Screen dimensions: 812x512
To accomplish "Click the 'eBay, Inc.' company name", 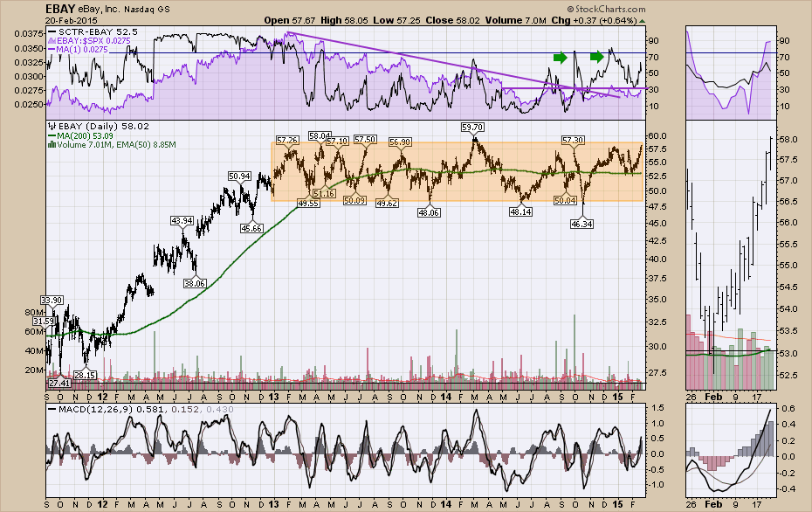I will click(100, 10).
